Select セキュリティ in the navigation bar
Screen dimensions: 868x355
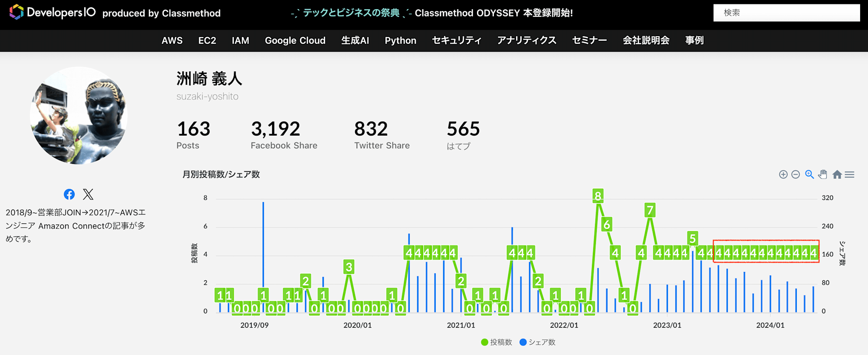[x=457, y=40]
